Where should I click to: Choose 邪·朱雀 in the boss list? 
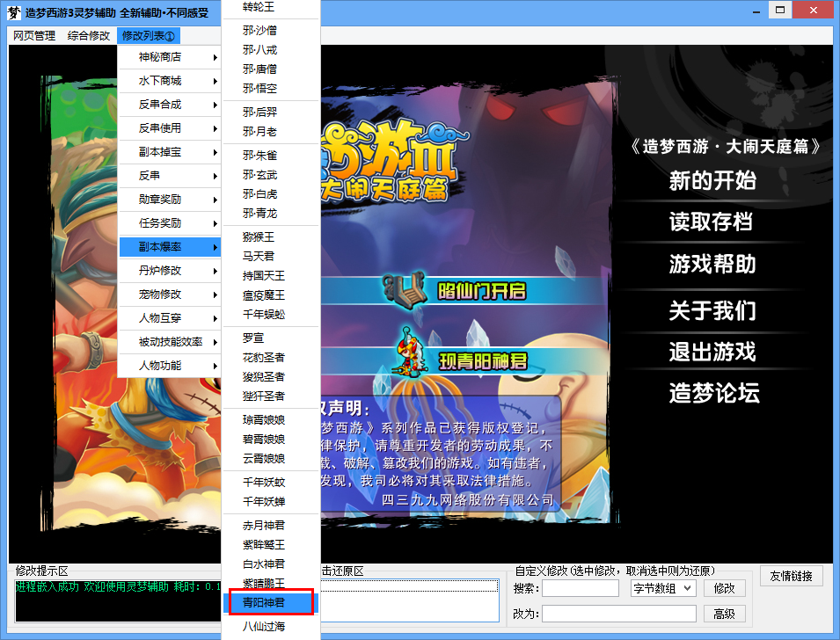pos(271,156)
